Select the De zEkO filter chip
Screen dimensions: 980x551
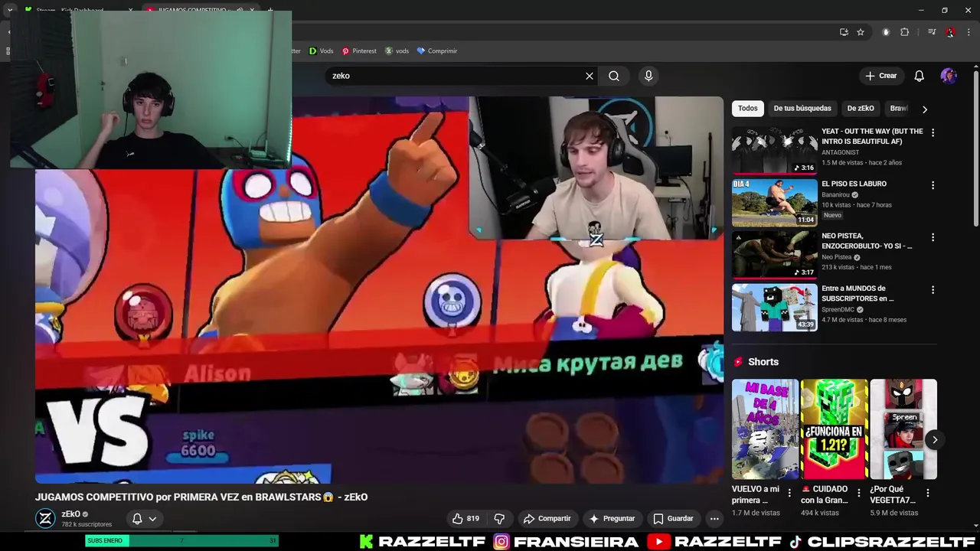pyautogui.click(x=860, y=109)
